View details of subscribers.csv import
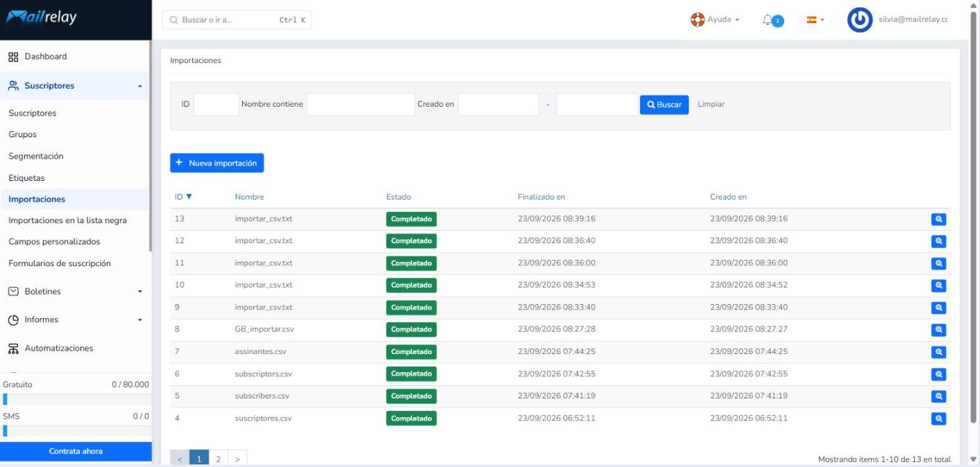 938,396
